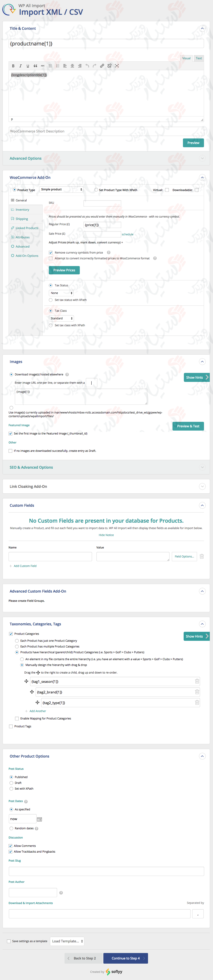Insert a link using the editor toolbar
This screenshot has width=213, height=980.
(102, 66)
